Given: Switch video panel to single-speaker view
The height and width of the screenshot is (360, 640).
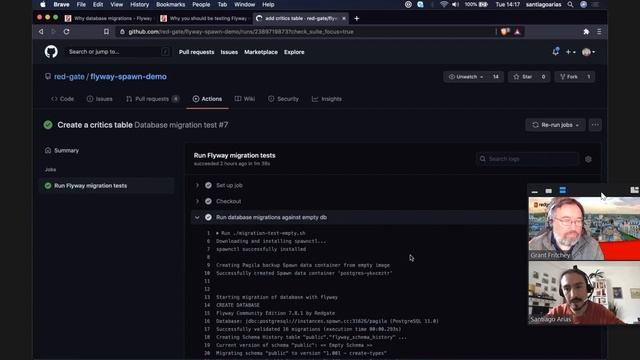Looking at the screenshot, I should (x=549, y=191).
